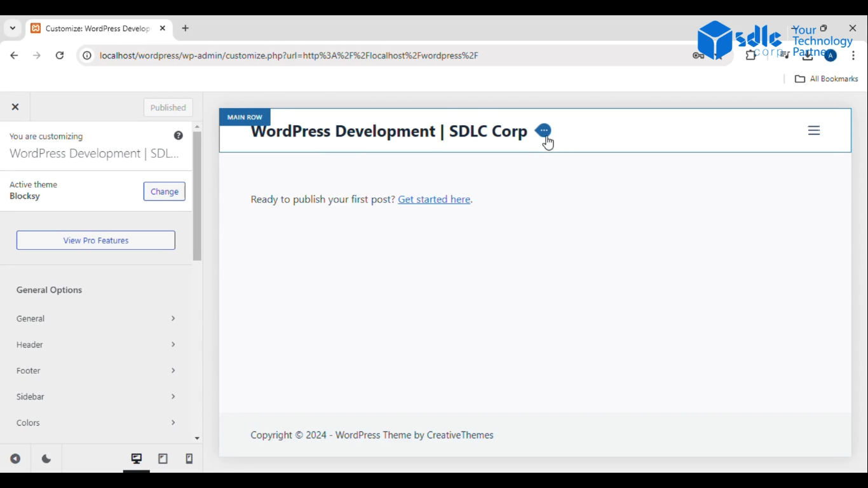This screenshot has width=868, height=488.
Task: Click the site title WordPress Development | SDLC Corp
Action: [389, 132]
